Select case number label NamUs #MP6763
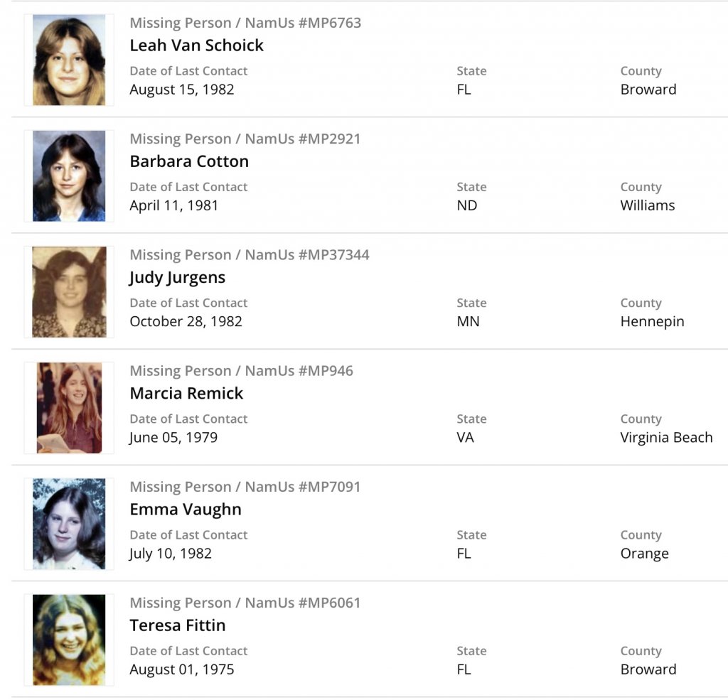This screenshot has height=700, width=728. tap(245, 23)
